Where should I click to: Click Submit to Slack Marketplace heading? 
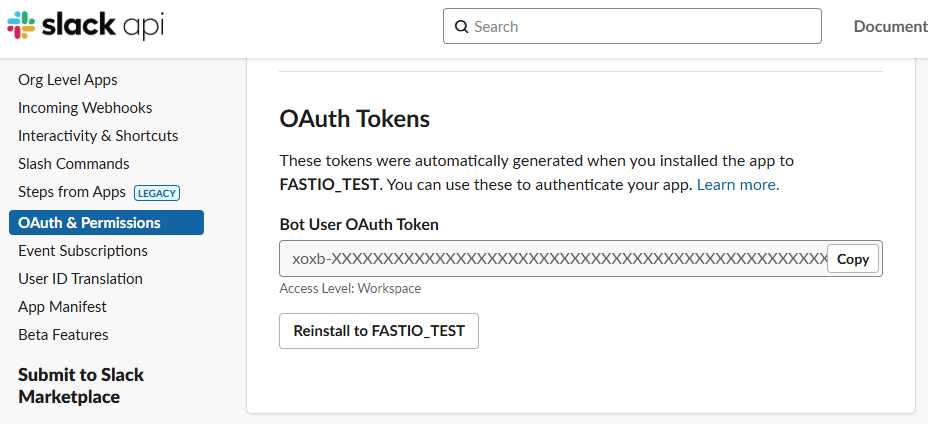(81, 386)
